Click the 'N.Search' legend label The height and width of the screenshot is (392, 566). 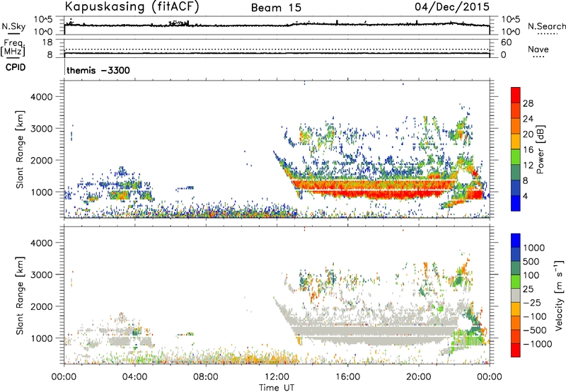(x=546, y=26)
